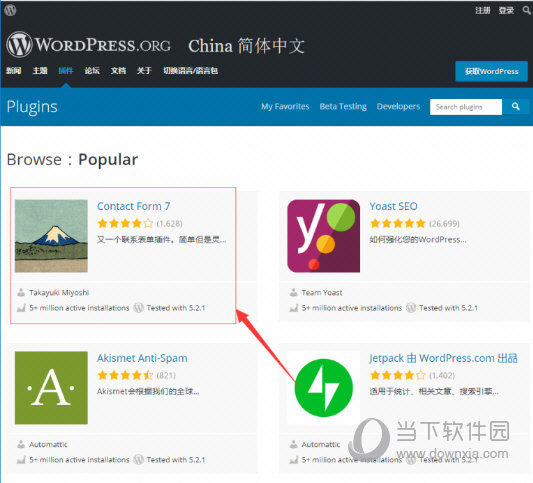
Task: Click the Akismet Anti-Spam star rating
Action: click(125, 376)
